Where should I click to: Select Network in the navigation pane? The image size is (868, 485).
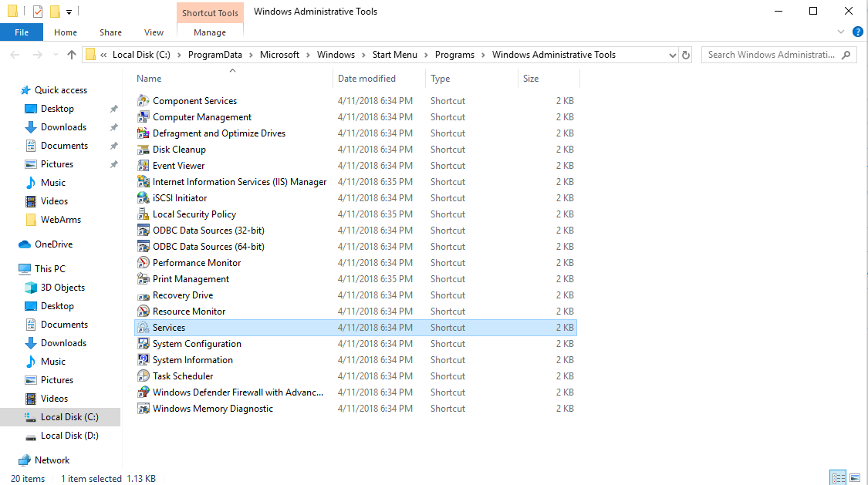click(52, 460)
